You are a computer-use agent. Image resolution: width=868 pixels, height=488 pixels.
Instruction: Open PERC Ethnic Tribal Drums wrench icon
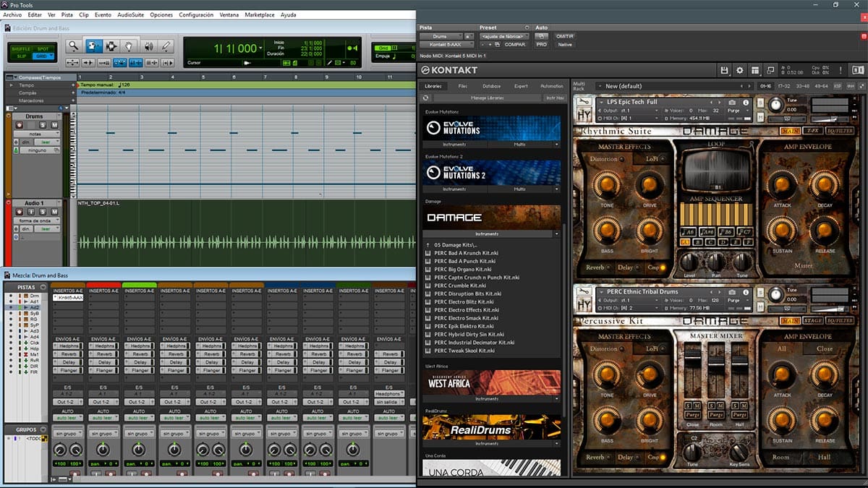tap(583, 291)
